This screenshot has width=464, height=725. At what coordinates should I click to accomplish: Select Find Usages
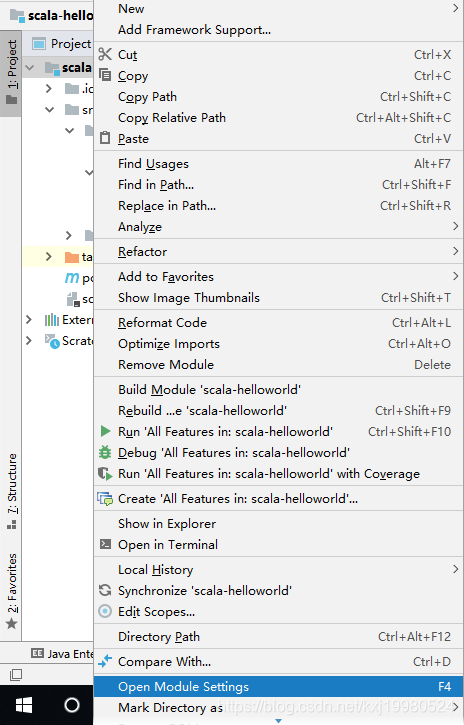(279, 163)
